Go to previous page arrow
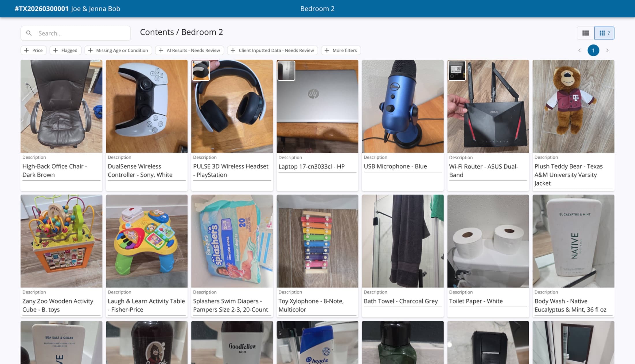 [x=579, y=50]
